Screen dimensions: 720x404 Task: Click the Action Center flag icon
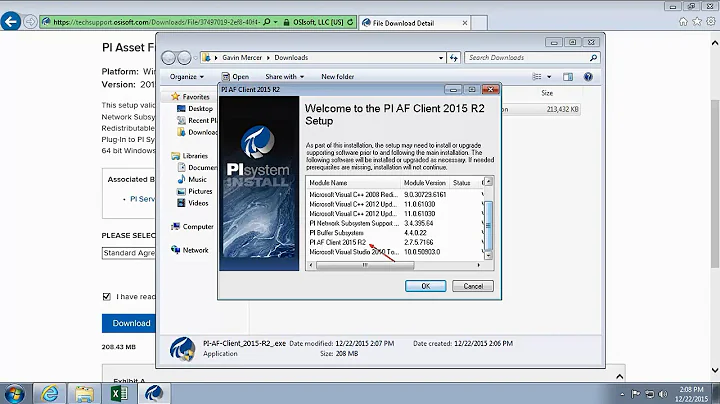tap(636, 394)
